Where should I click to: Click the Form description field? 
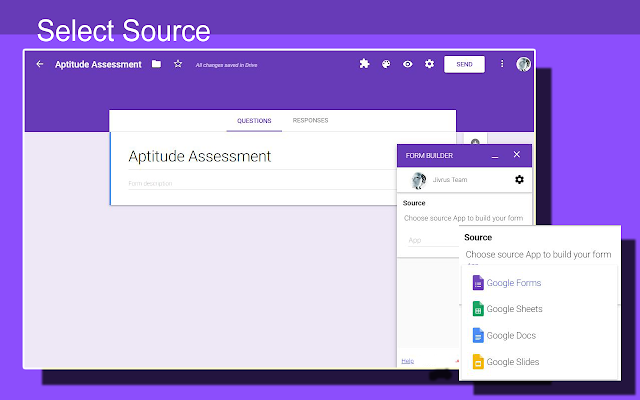261,183
